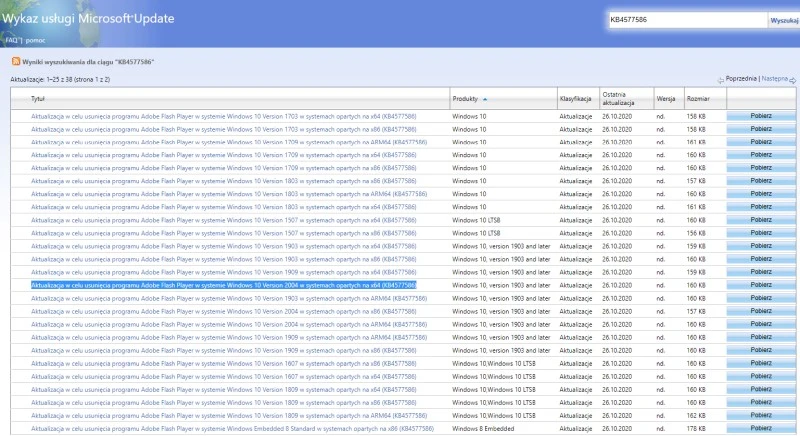Click Pobierz for the 162 KB update
Image resolution: width=800 pixels, height=436 pixels.
click(760, 415)
